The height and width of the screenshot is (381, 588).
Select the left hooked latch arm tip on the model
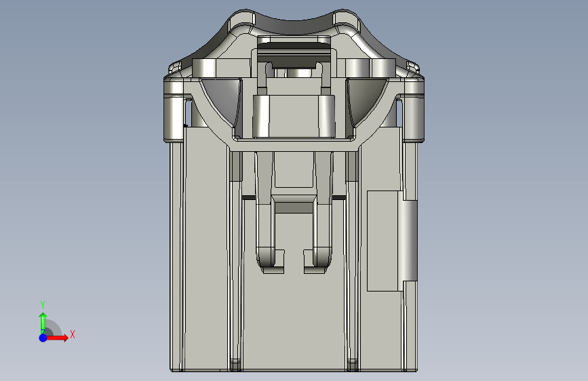point(271,260)
